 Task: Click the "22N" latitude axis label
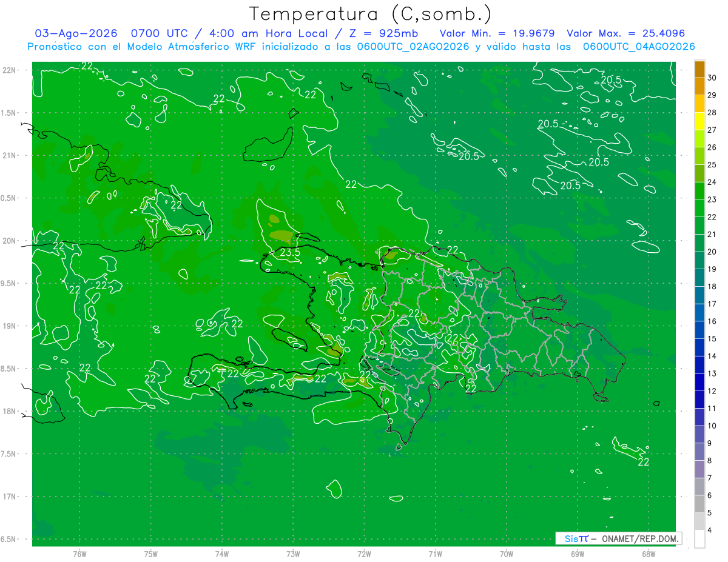9,70
